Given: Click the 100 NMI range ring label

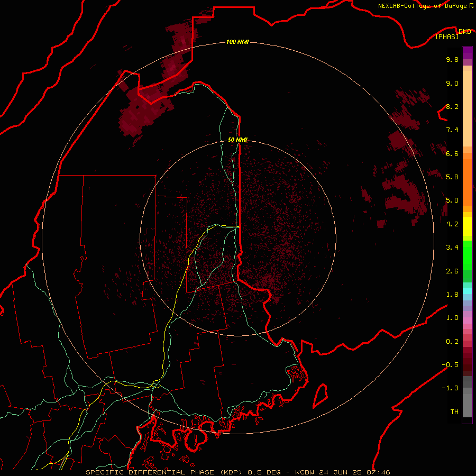Looking at the screenshot, I should pos(237,42).
